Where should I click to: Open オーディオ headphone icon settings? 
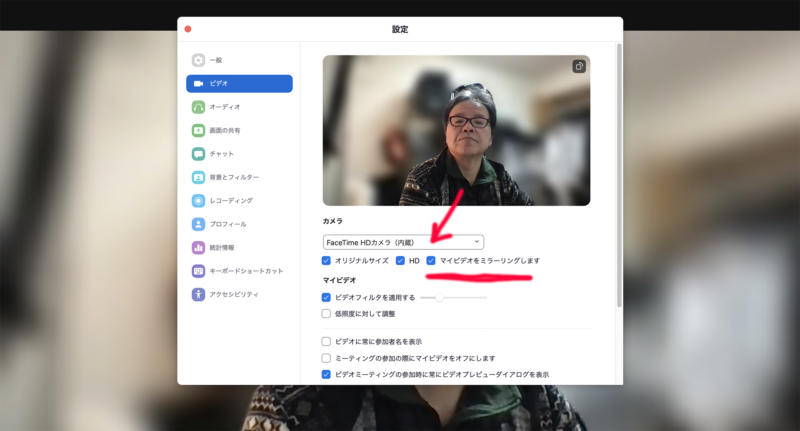tap(198, 107)
